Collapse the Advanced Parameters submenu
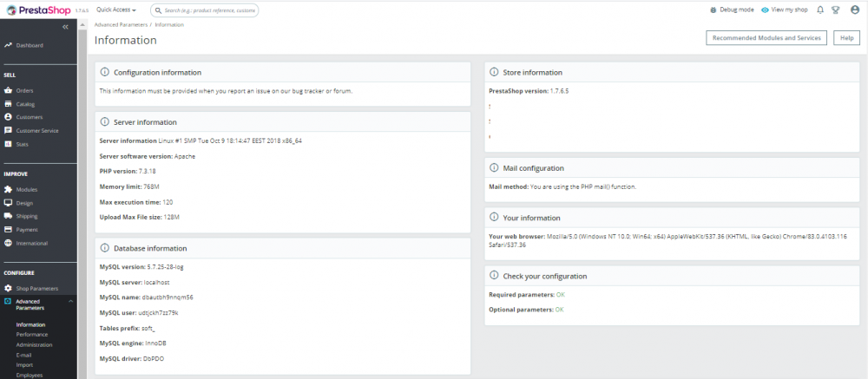The width and height of the screenshot is (868, 379). (x=71, y=301)
